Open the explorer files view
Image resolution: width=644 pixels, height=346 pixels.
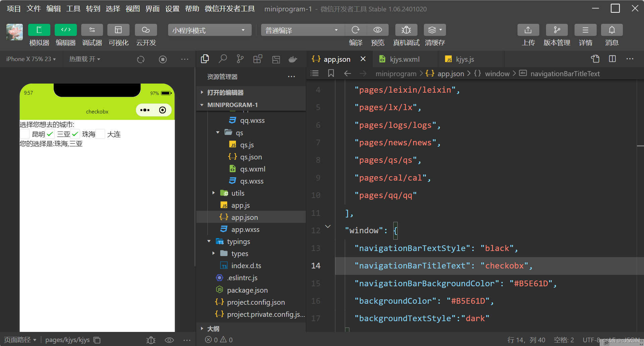(205, 59)
